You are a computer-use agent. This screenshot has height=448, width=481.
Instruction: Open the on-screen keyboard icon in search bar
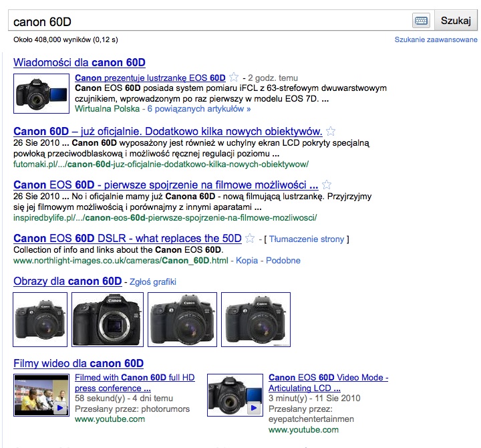point(421,21)
